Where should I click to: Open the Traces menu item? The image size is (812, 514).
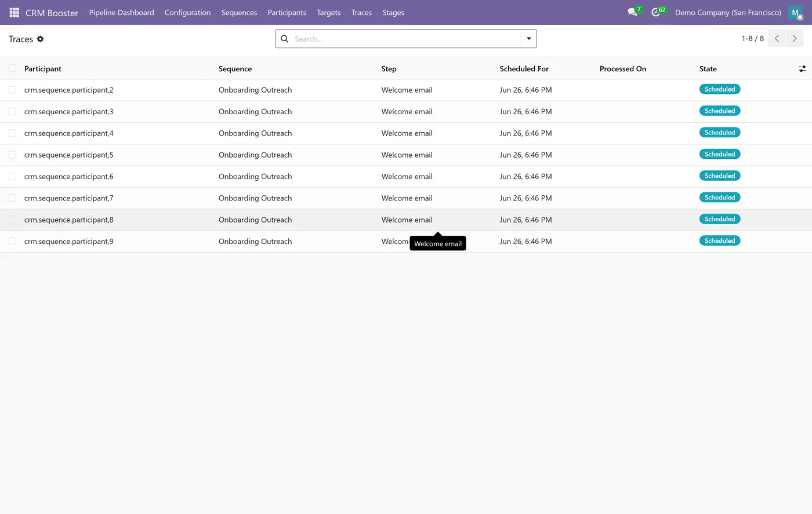point(361,12)
